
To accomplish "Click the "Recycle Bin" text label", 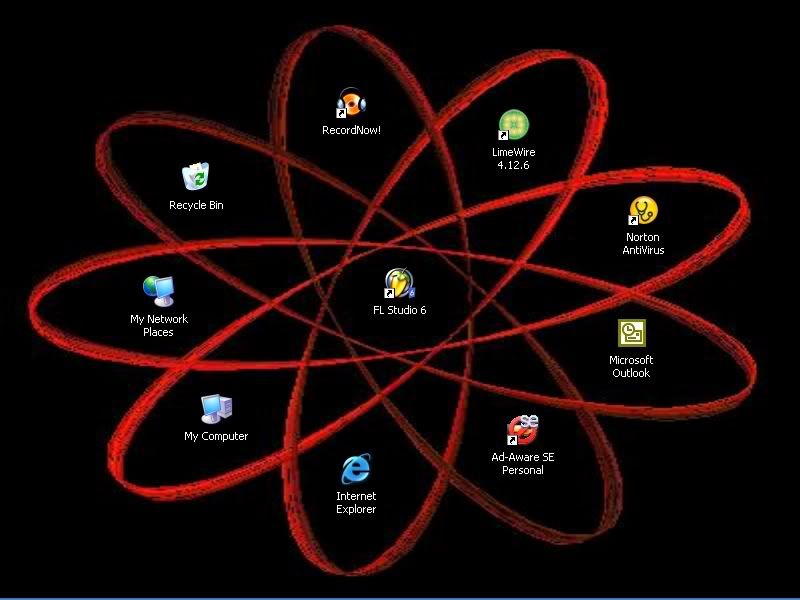I will coord(196,205).
